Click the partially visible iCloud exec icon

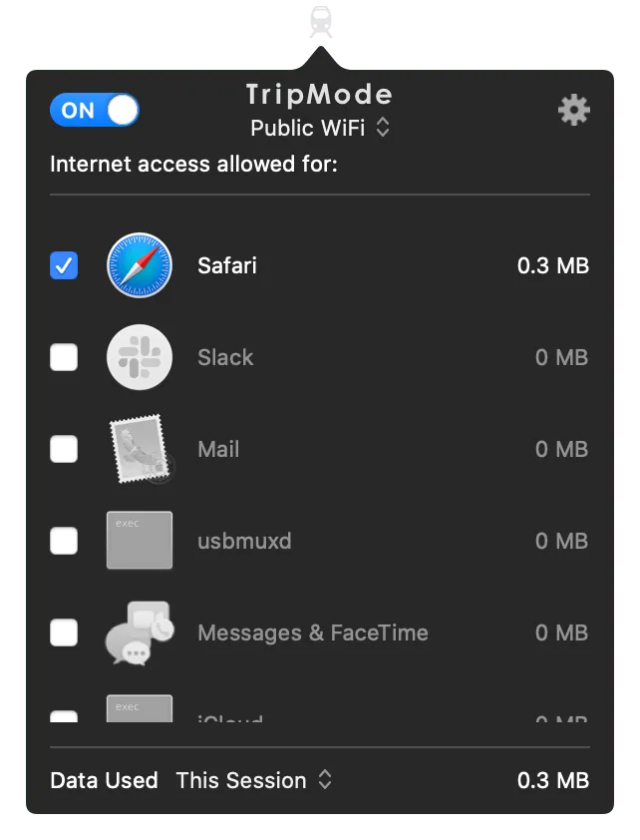tap(140, 708)
